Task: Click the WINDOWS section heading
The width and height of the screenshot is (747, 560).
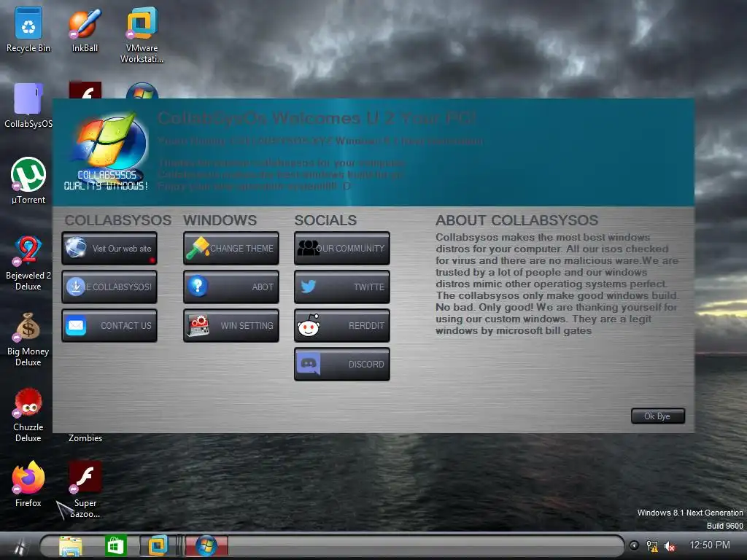Action: click(220, 220)
